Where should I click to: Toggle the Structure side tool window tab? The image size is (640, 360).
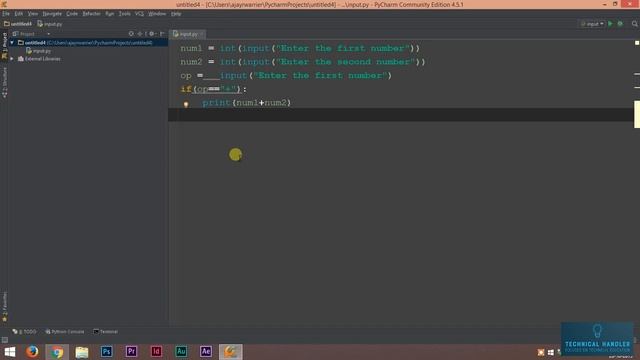[x=4, y=82]
